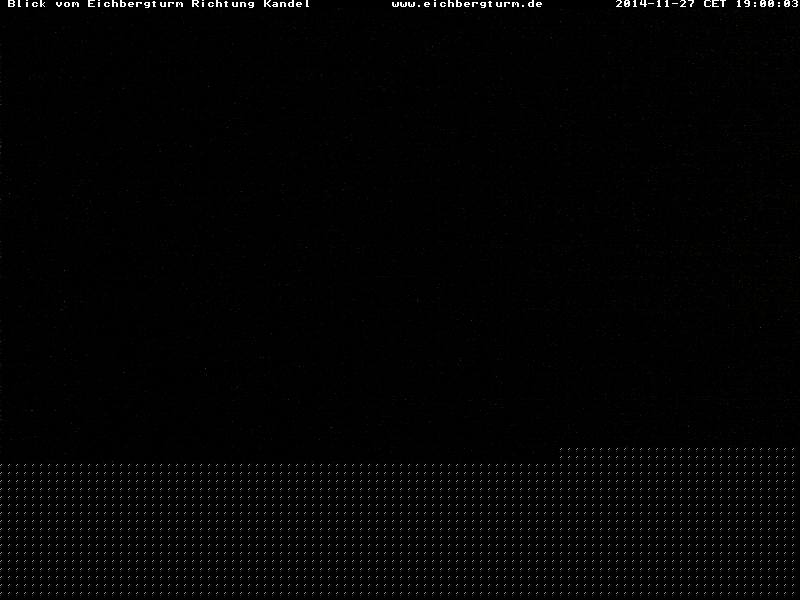Click the URL text www.eichbergturm.de

click(x=467, y=4)
